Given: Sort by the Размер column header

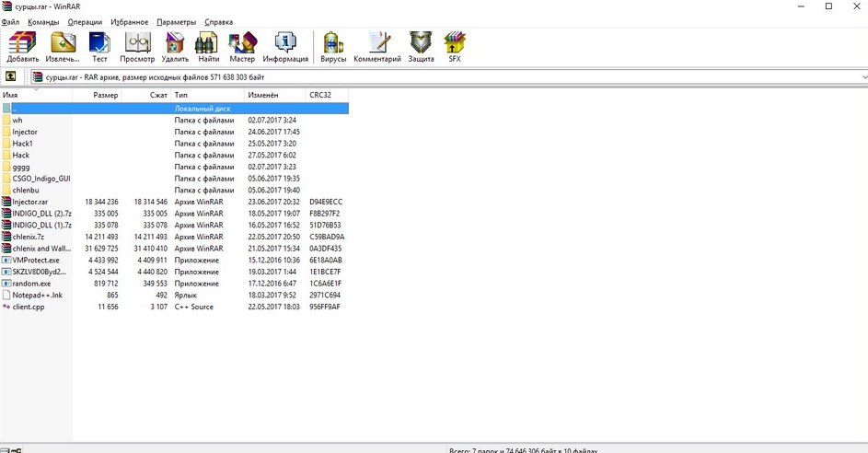Looking at the screenshot, I should (x=97, y=95).
